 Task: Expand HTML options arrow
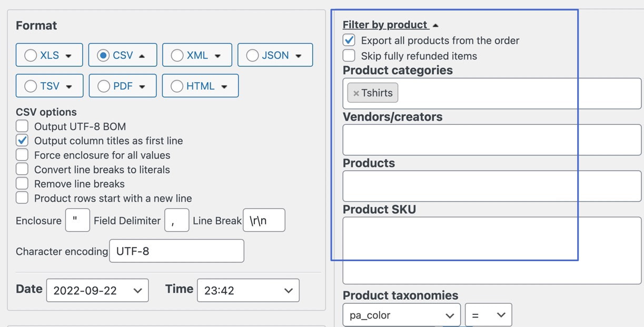[x=224, y=87]
